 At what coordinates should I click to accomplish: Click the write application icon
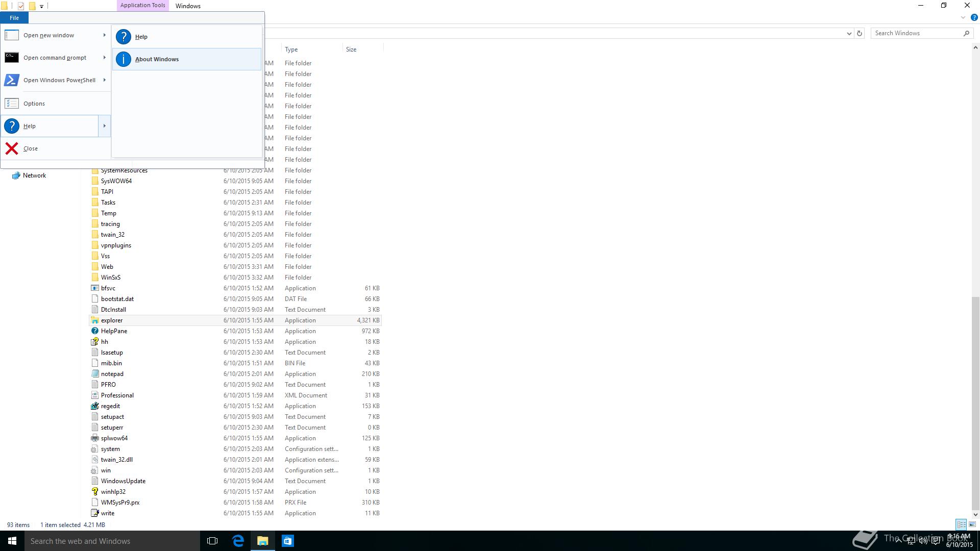(x=94, y=513)
